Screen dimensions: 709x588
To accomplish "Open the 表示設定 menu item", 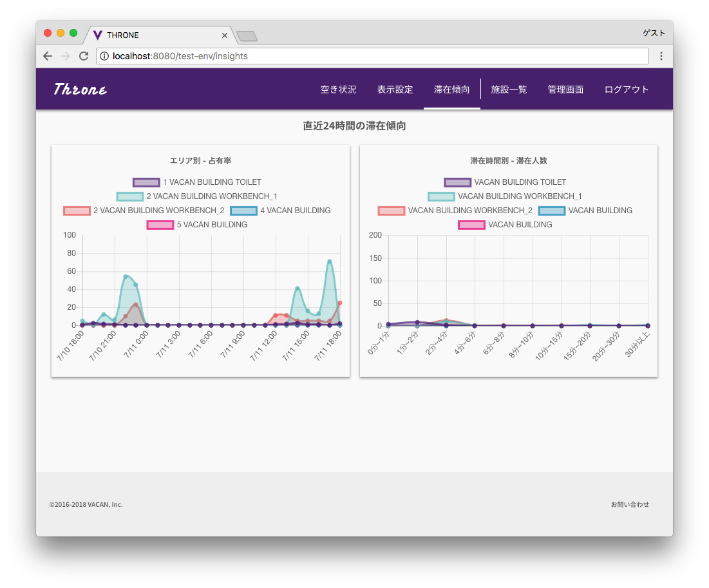I will (395, 90).
